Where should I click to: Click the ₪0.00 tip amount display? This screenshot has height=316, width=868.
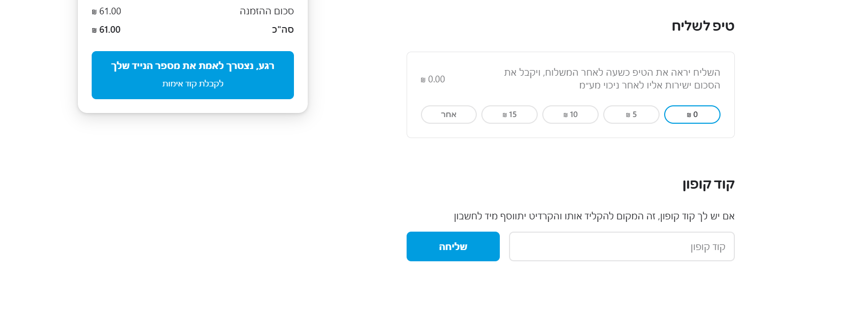click(433, 79)
